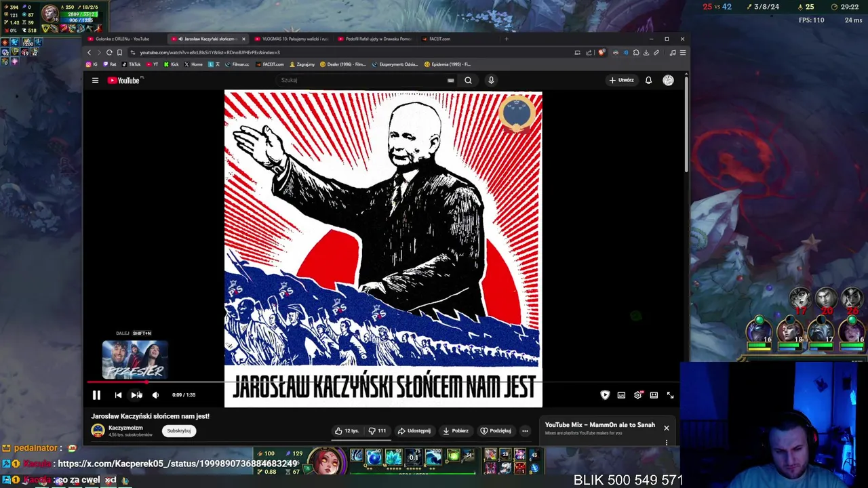This screenshot has width=868, height=488.
Task: Close the Jarosław Kaczyński tab
Action: tap(243, 39)
